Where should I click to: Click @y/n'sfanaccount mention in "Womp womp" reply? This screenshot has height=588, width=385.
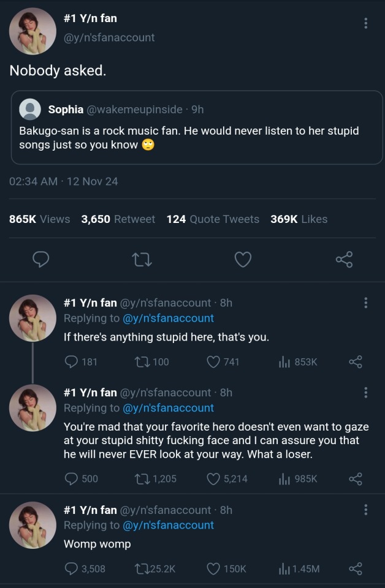coord(168,525)
